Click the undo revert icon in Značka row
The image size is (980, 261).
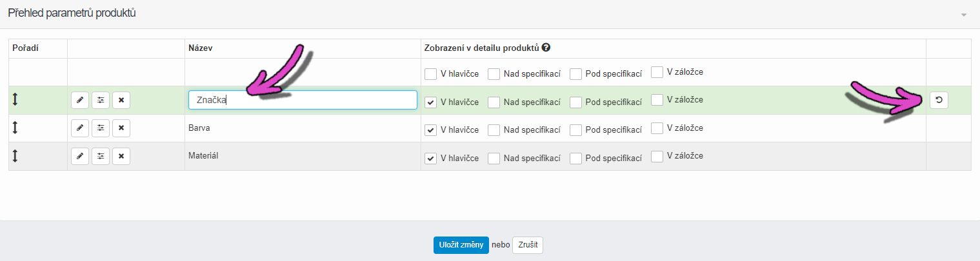point(939,100)
